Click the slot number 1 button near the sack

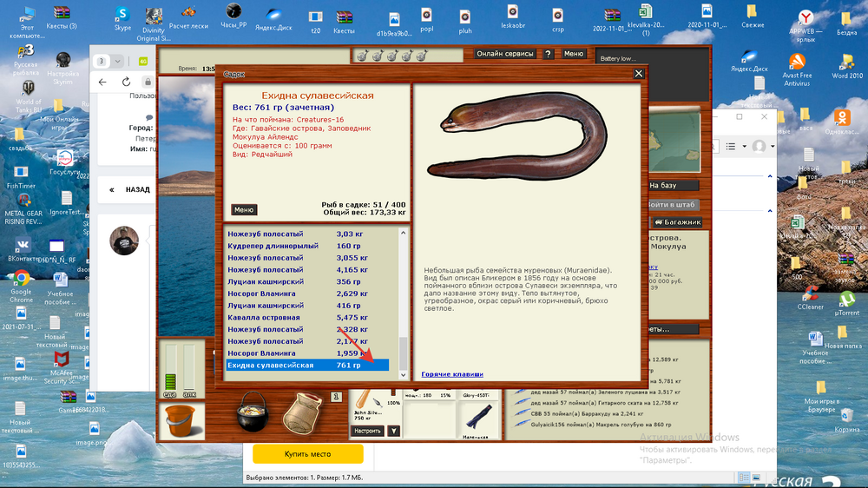pos(335,397)
